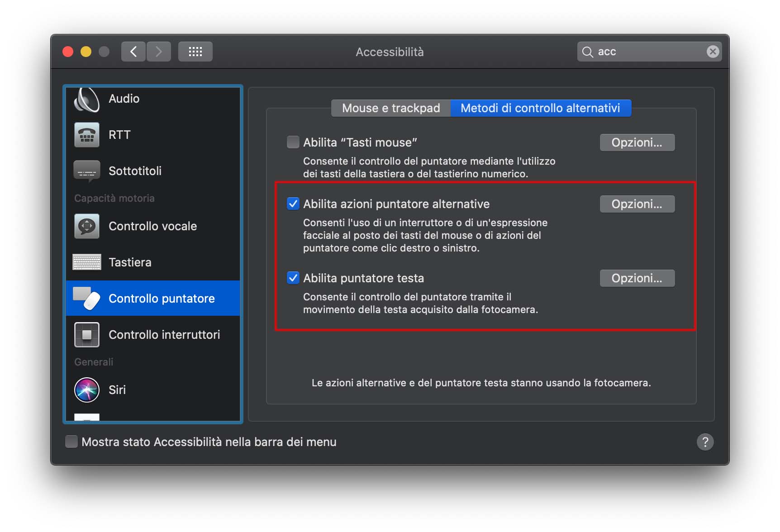
Task: Open Opzioni for azioni puntatore alternative
Action: pyautogui.click(x=637, y=204)
